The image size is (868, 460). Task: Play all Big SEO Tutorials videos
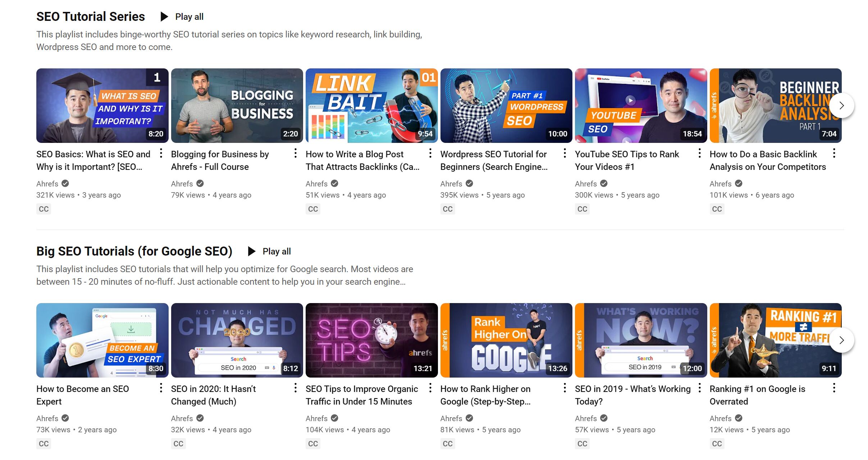270,251
